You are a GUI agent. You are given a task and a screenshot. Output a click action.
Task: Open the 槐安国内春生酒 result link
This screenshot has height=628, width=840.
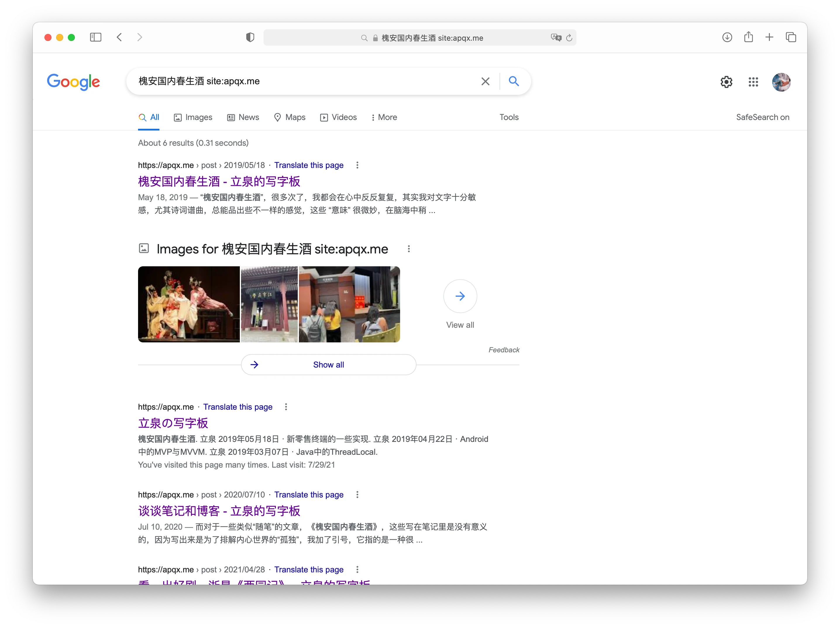tap(219, 182)
